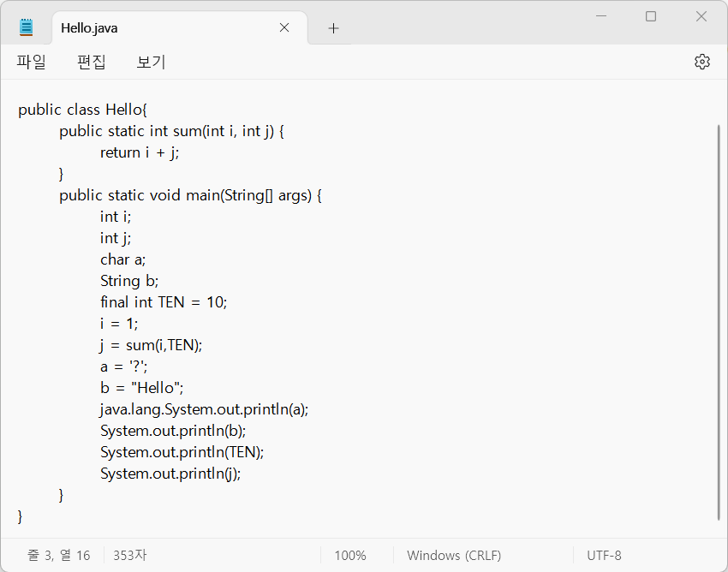
Task: Click the 353자 character count
Action: coord(129,555)
